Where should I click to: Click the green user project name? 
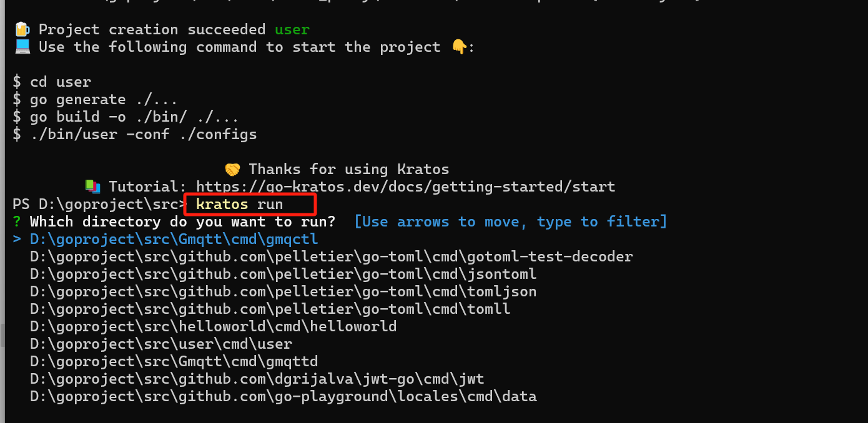pos(292,29)
